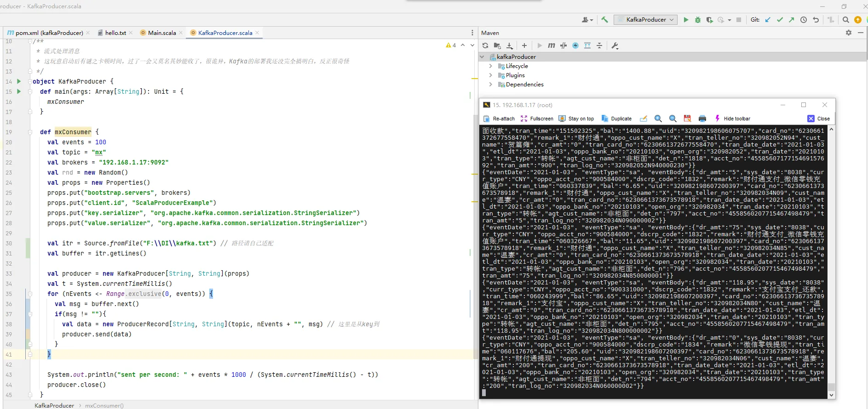Click the Duplicate button in terminal toolbar
The width and height of the screenshot is (868, 409).
pyautogui.click(x=616, y=119)
